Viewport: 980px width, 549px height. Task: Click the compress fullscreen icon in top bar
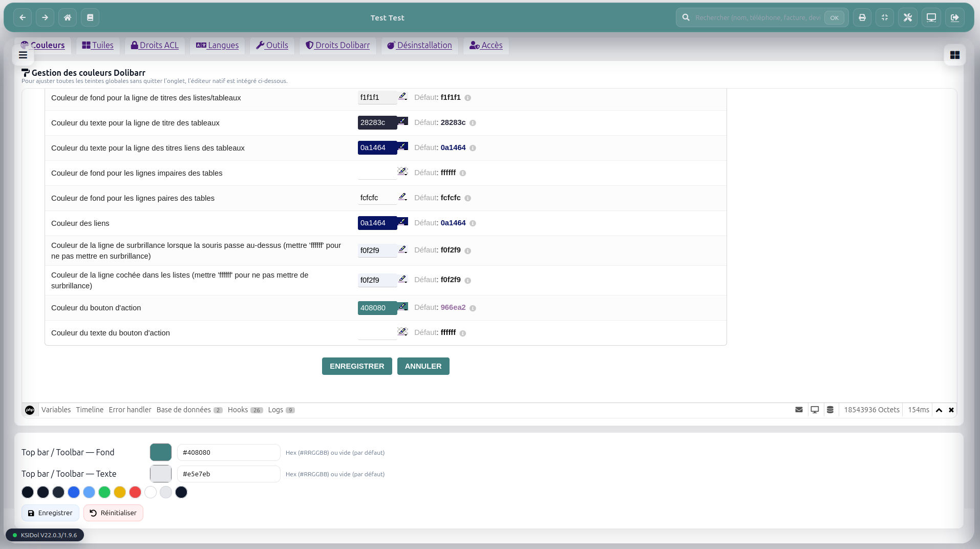click(x=885, y=17)
